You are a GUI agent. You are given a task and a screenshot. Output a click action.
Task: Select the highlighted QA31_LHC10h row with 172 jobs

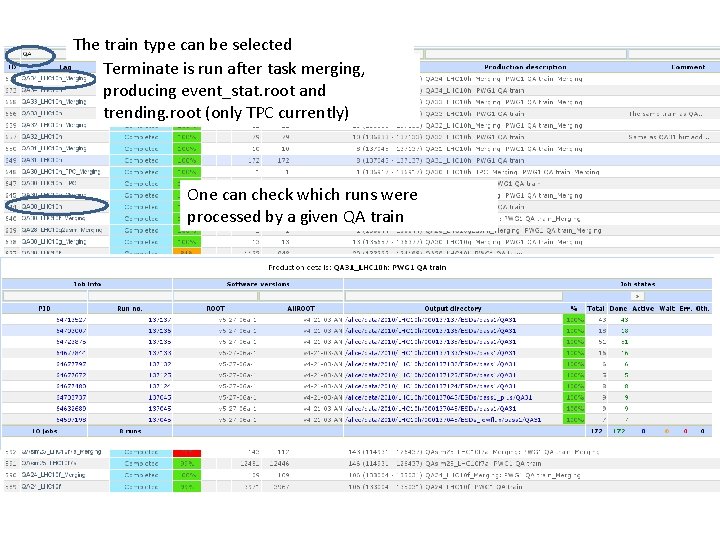362,160
